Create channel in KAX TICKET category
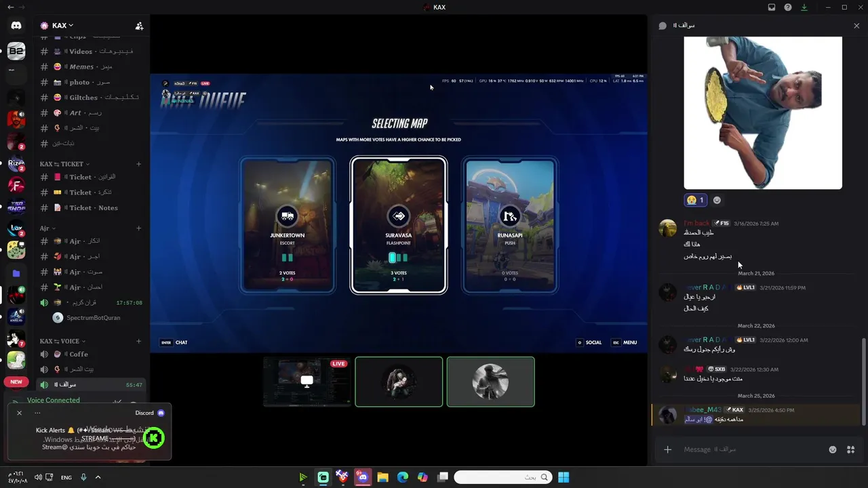 [x=139, y=164]
